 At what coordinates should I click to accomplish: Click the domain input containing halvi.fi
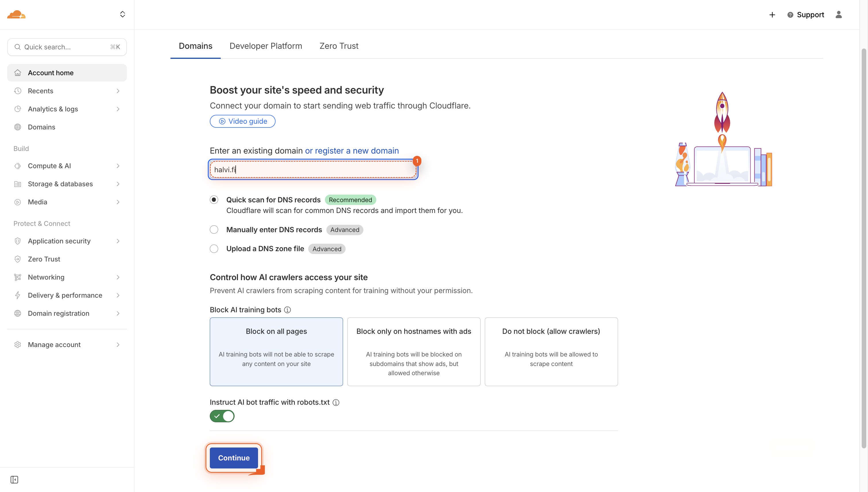point(313,169)
